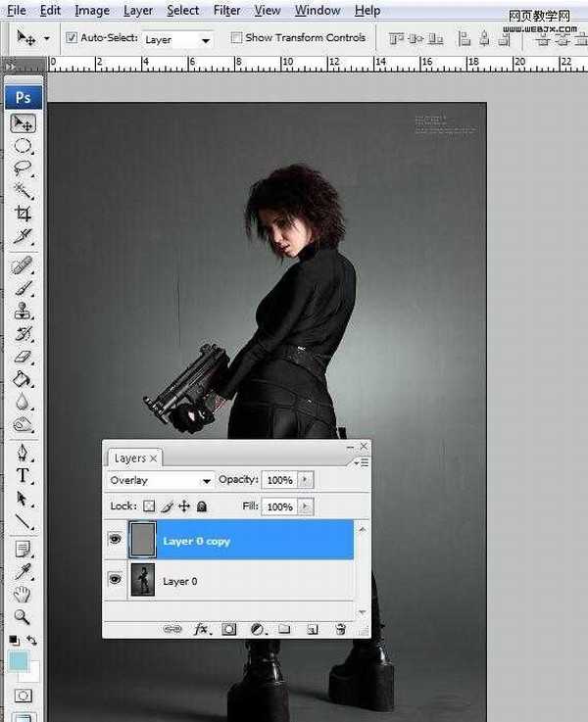Enable Show Transform Controls checkbox
588x722 pixels.
pos(236,38)
